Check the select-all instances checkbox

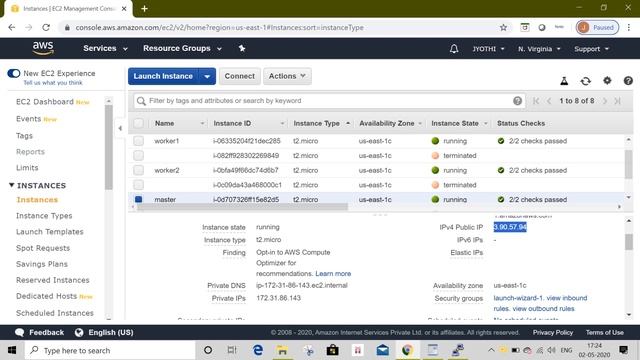139,123
